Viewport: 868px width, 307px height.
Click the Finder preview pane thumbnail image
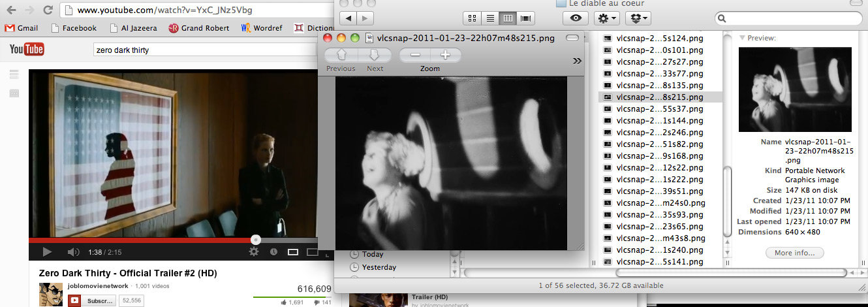coord(796,89)
